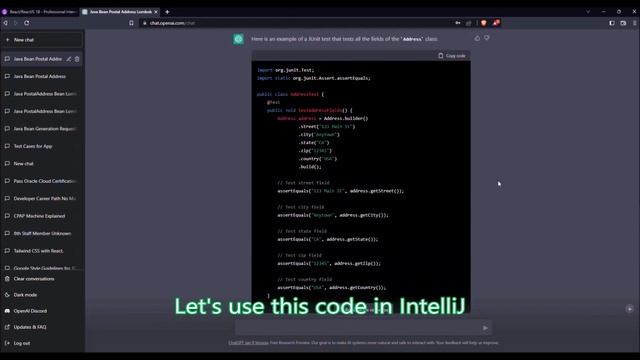Open the browser main menu
This screenshot has width=640, height=360.
pos(635,23)
